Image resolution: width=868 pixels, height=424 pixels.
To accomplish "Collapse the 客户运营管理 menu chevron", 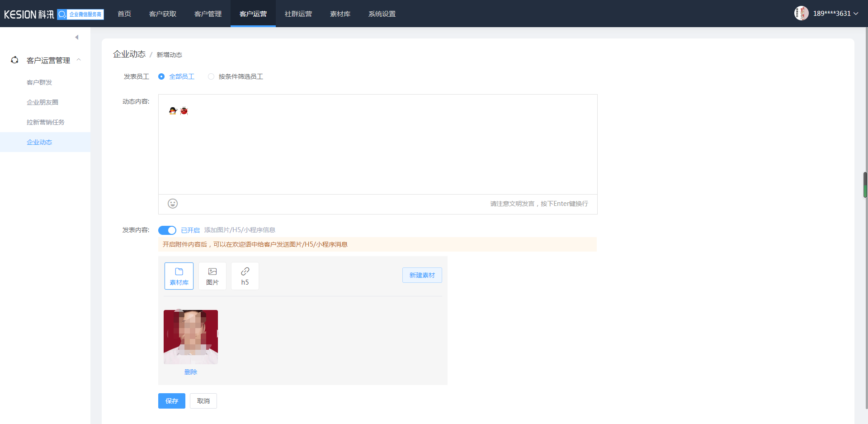I will pos(79,60).
